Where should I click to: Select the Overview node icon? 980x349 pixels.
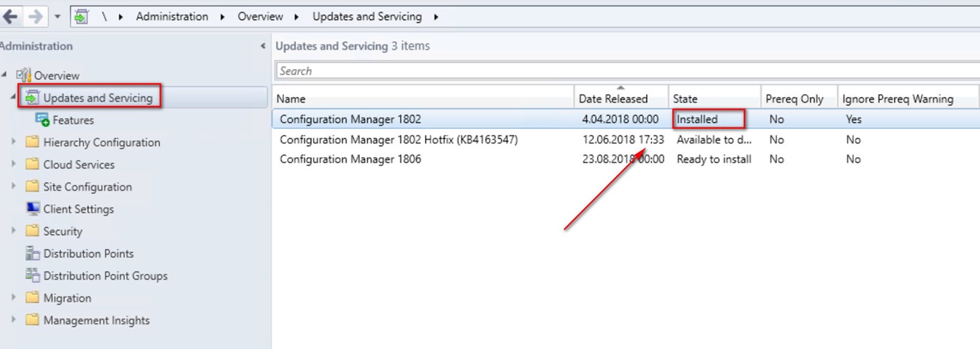pyautogui.click(x=24, y=75)
